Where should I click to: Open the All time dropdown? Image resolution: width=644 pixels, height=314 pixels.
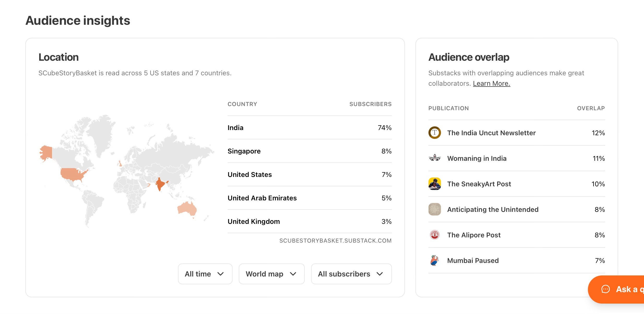(x=205, y=274)
